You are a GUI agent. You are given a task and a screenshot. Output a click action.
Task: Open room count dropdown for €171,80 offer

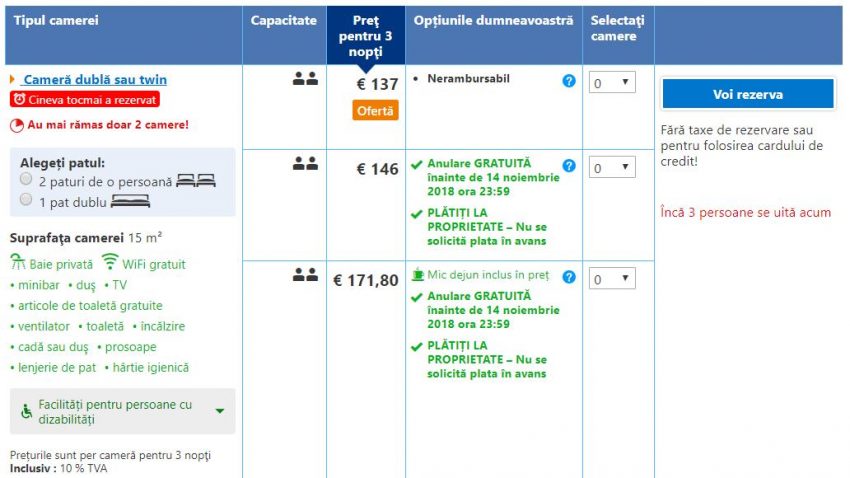click(x=612, y=279)
